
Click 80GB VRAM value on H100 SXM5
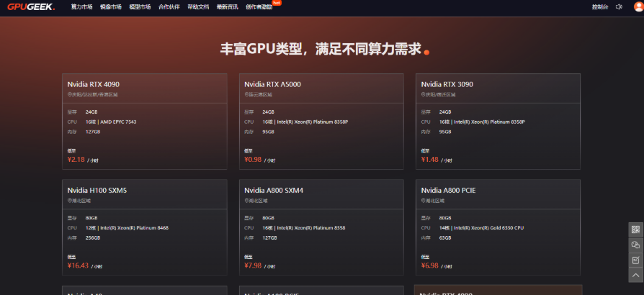[91, 218]
